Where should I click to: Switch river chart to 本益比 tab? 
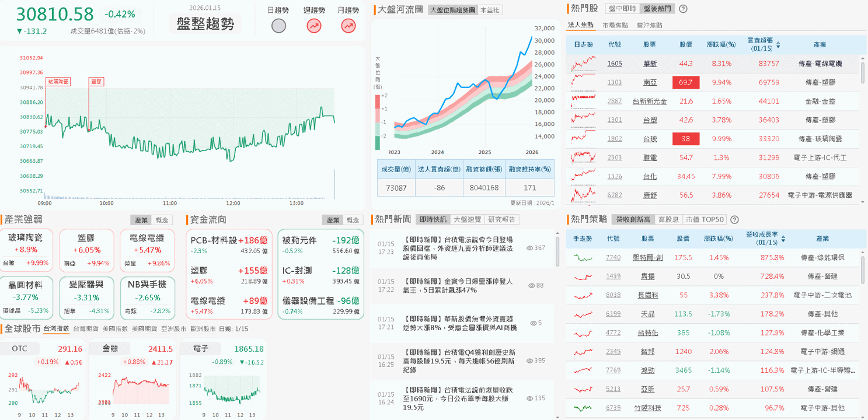490,10
